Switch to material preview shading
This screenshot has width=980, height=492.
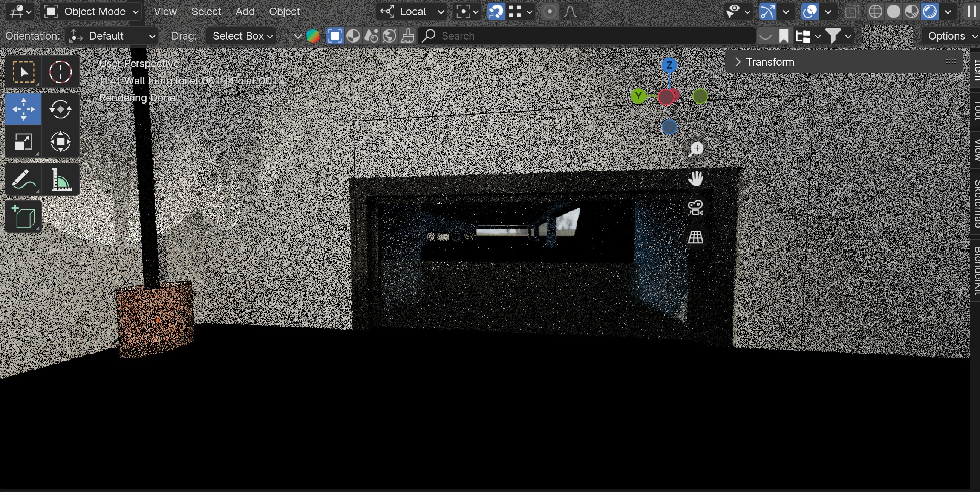(x=911, y=11)
